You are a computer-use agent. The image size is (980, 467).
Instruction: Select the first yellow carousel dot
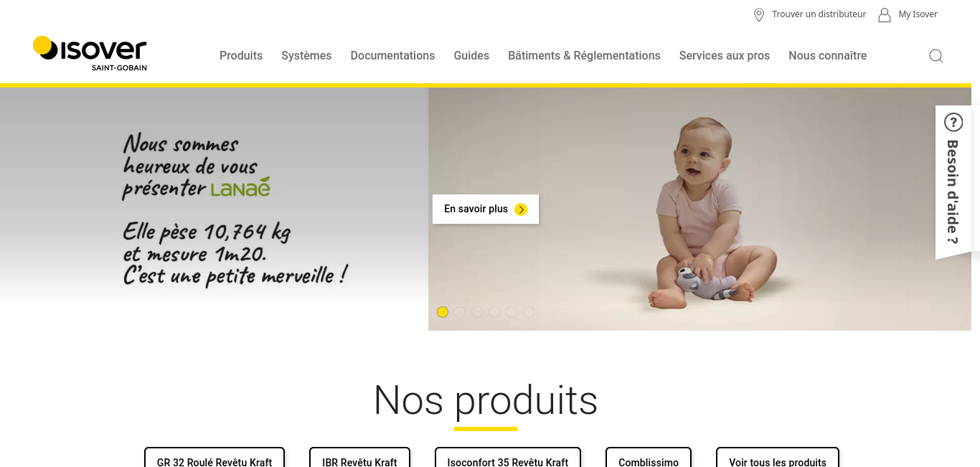click(x=443, y=312)
